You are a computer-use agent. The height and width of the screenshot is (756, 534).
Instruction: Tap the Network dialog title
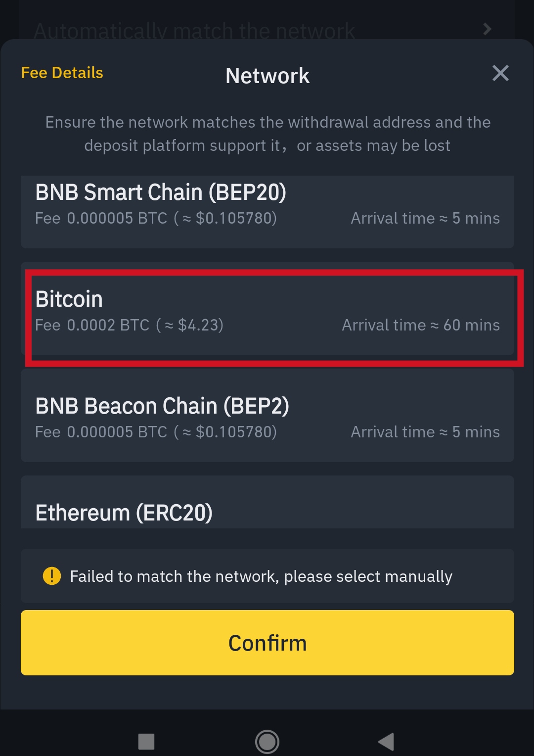[267, 76]
